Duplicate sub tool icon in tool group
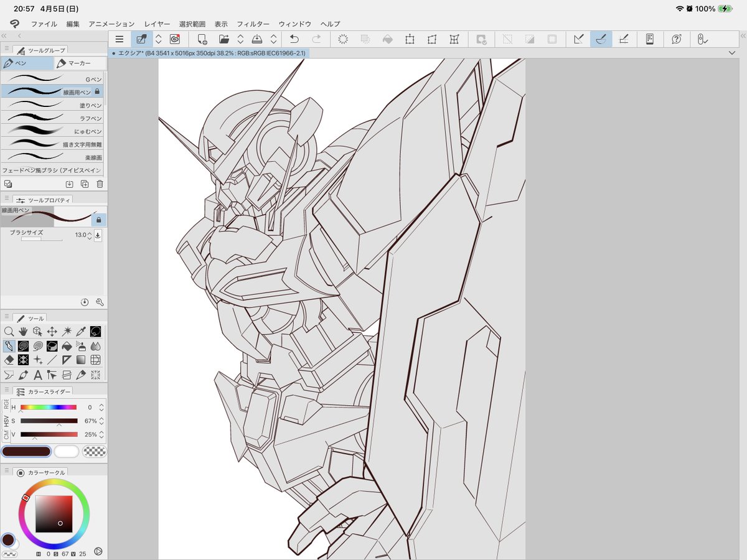 [85, 184]
